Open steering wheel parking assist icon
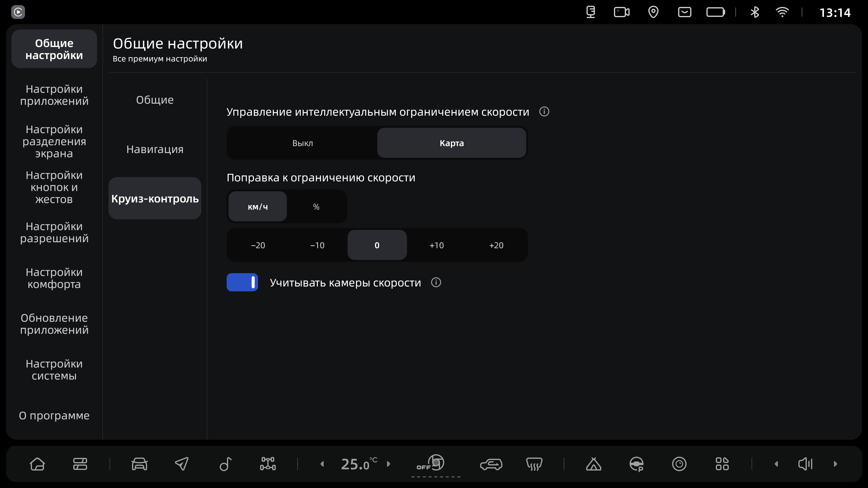The height and width of the screenshot is (488, 868). [637, 464]
